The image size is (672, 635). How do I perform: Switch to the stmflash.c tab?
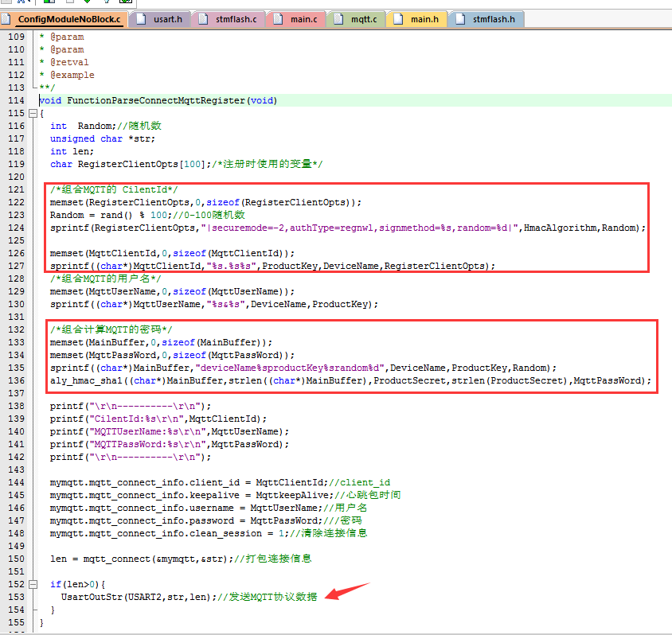coord(229,19)
